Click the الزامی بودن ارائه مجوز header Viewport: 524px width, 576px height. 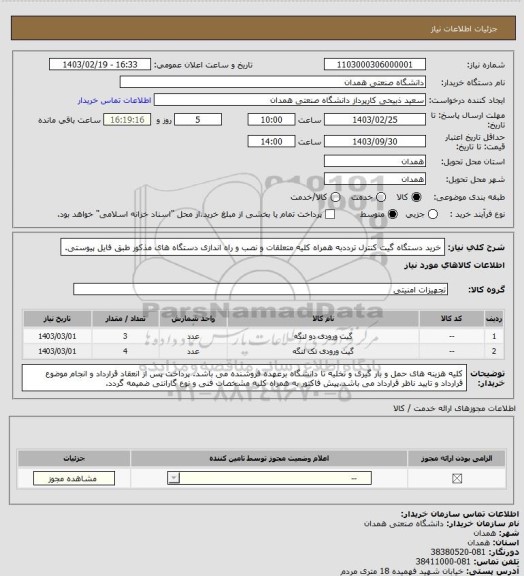point(456,458)
